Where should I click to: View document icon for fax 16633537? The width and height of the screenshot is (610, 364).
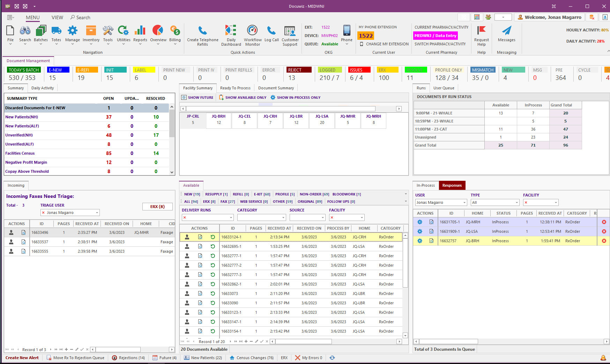pyautogui.click(x=24, y=242)
